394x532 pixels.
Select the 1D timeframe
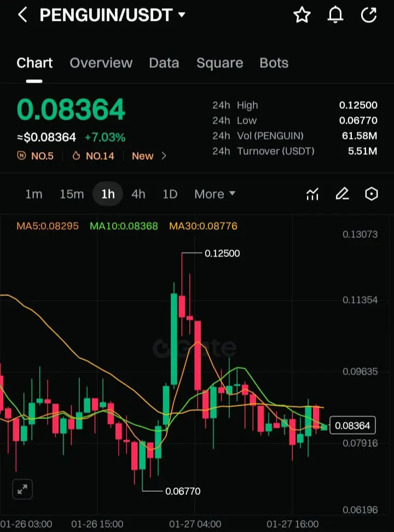[x=170, y=194]
